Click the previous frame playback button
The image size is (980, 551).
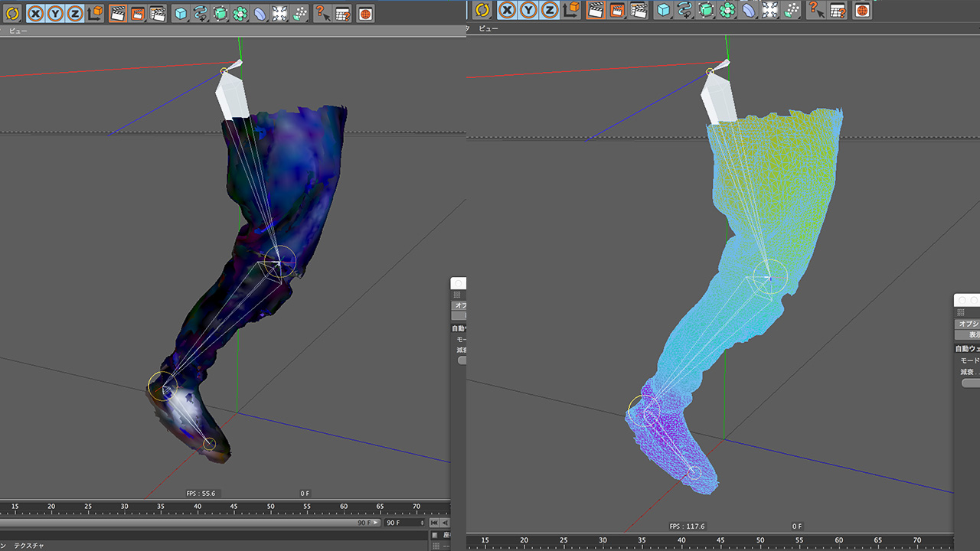tap(446, 523)
